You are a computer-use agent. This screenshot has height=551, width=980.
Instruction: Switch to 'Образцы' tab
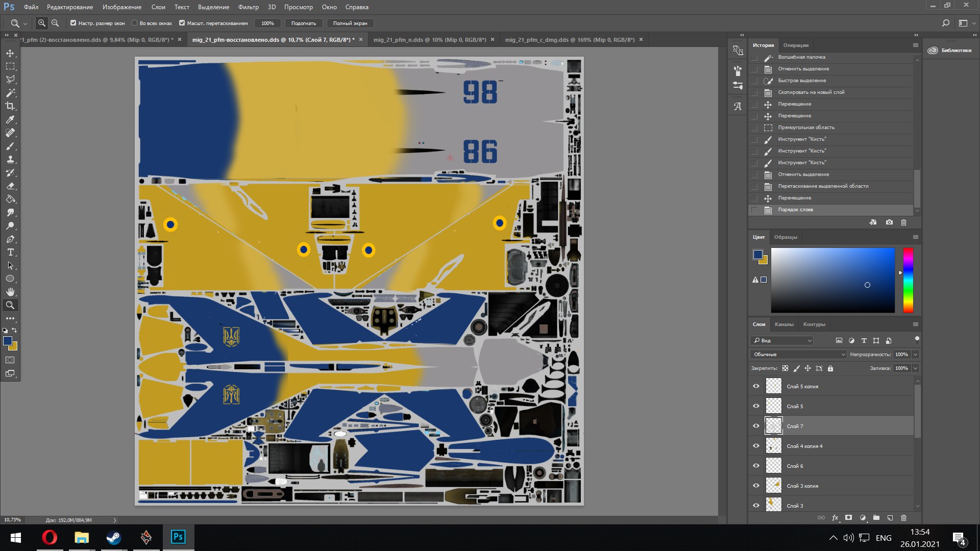pos(786,237)
